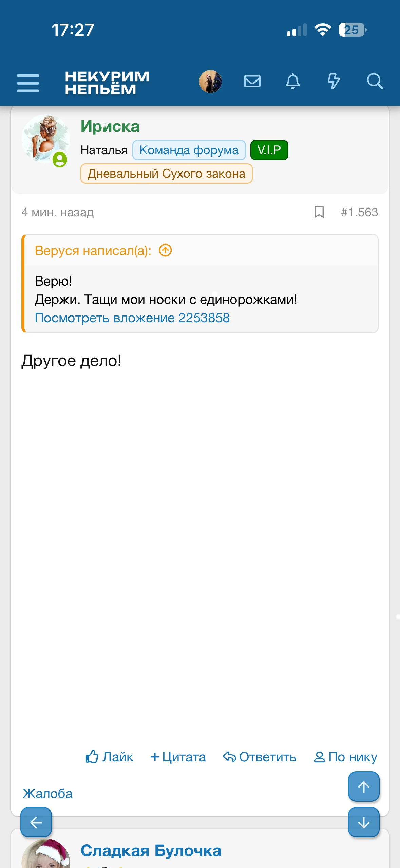Open the hamburger navigation menu
The width and height of the screenshot is (400, 868).
click(28, 83)
